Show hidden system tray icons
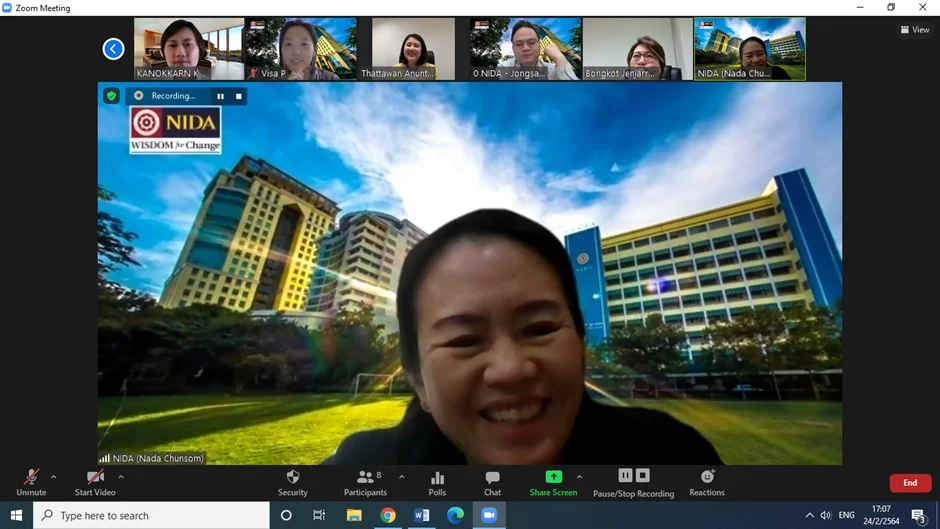Viewport: 940px width, 529px height. pos(809,515)
